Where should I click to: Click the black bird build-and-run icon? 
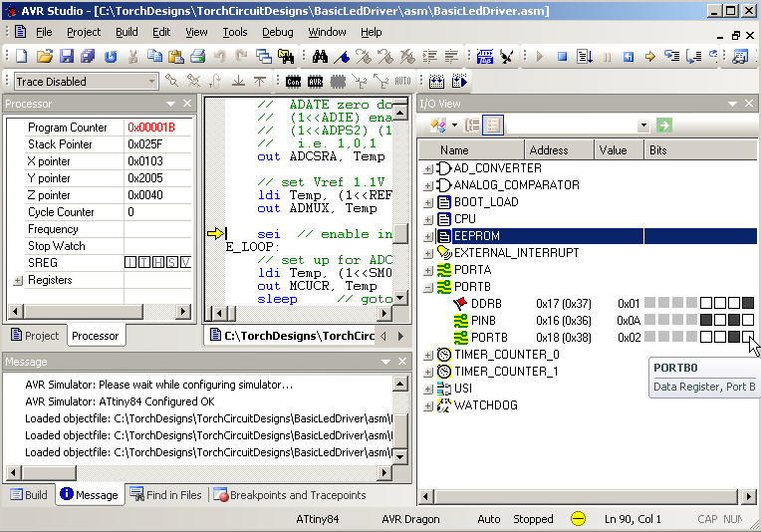[507, 57]
